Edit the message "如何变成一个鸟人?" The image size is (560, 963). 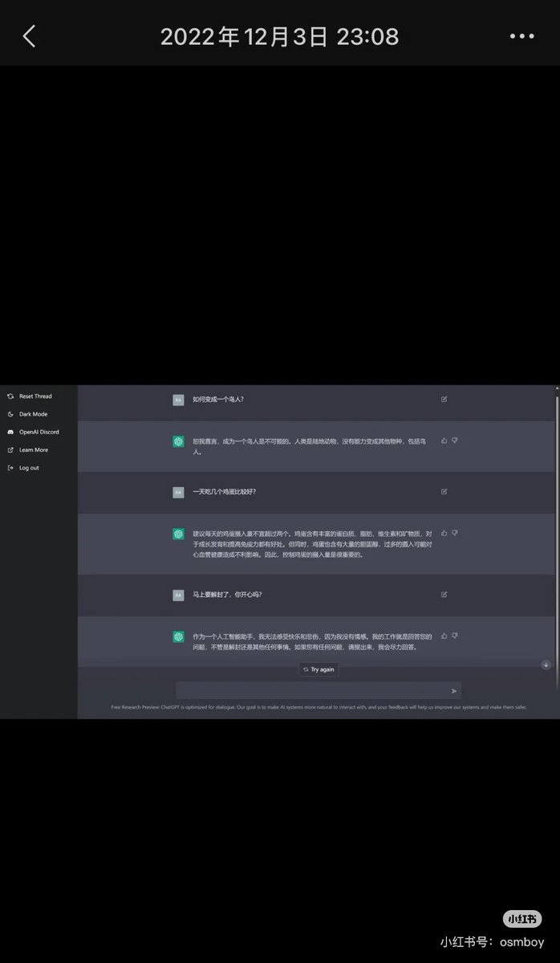tap(444, 399)
